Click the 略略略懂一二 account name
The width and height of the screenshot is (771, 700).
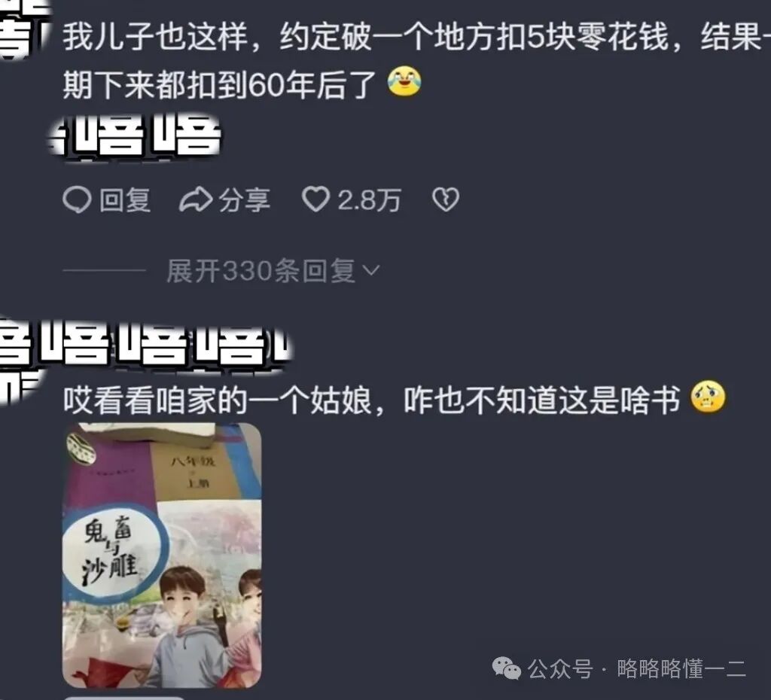pyautogui.click(x=681, y=669)
